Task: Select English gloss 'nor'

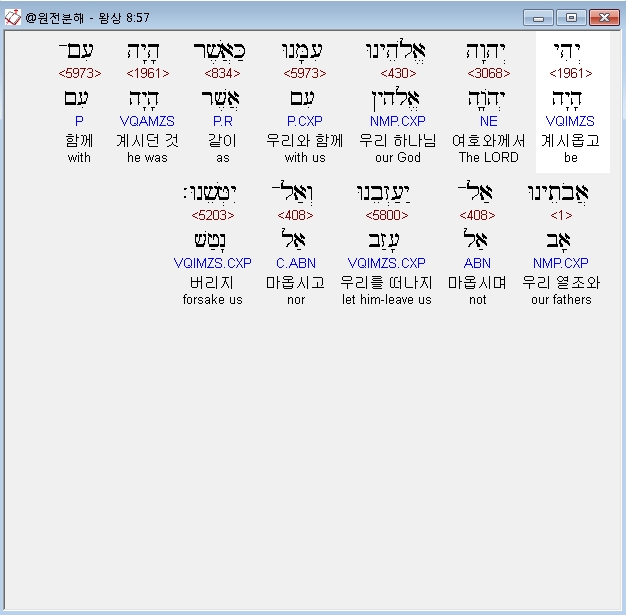Action: tap(296, 300)
